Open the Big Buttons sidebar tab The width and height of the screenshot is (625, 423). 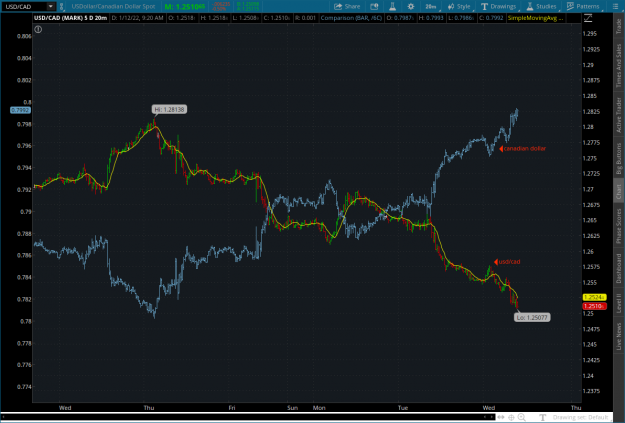(x=619, y=159)
